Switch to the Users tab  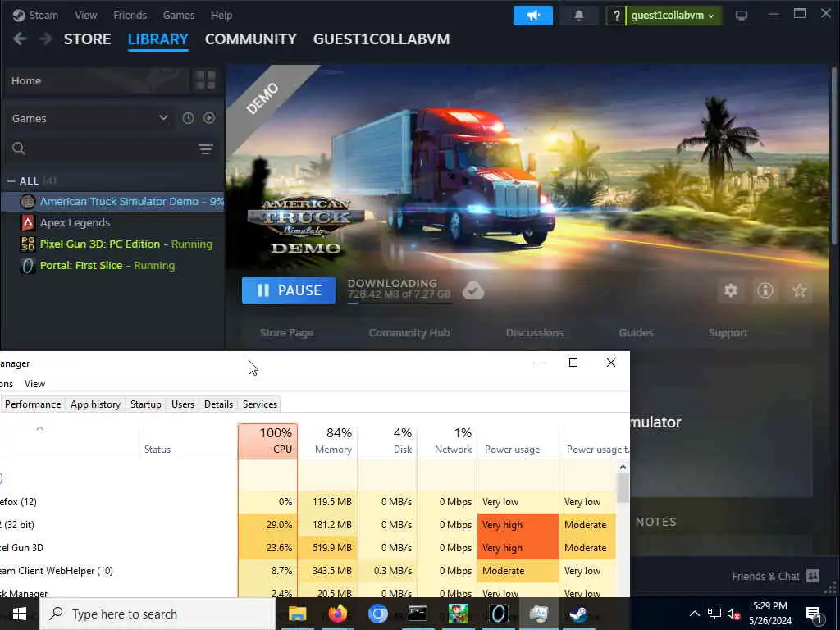183,404
